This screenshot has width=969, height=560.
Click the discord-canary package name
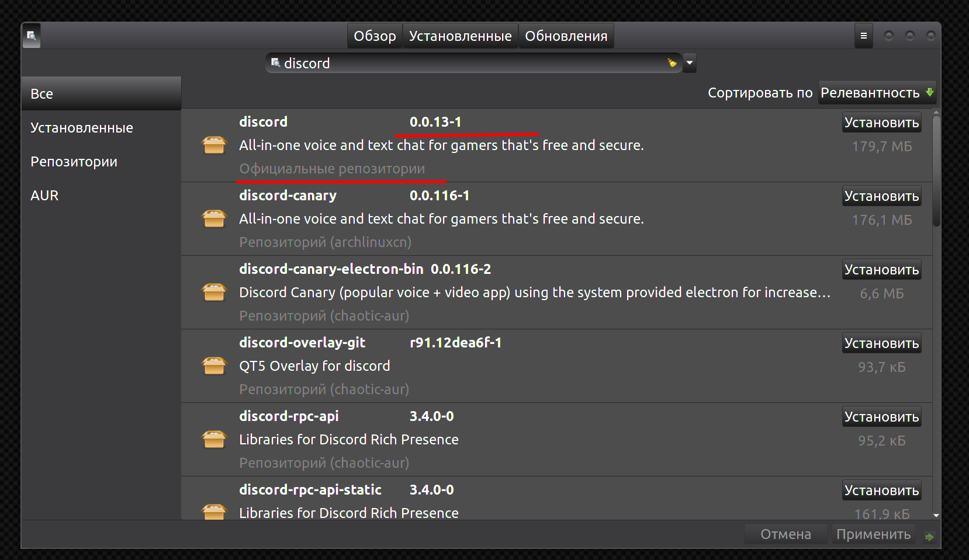click(x=288, y=196)
